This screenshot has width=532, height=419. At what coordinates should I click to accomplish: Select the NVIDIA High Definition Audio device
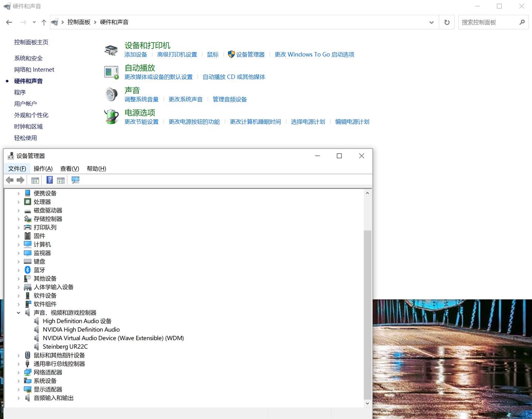coord(81,329)
